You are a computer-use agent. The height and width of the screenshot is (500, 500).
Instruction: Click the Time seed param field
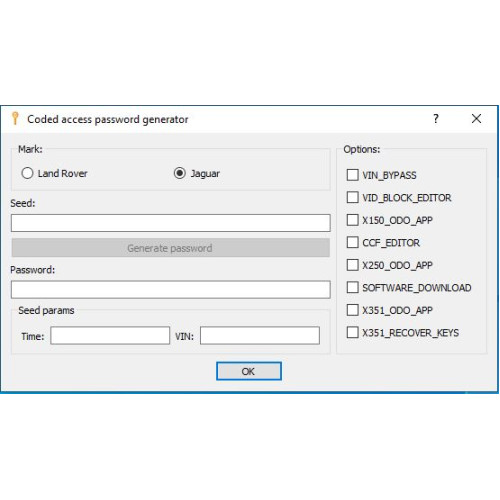point(110,335)
